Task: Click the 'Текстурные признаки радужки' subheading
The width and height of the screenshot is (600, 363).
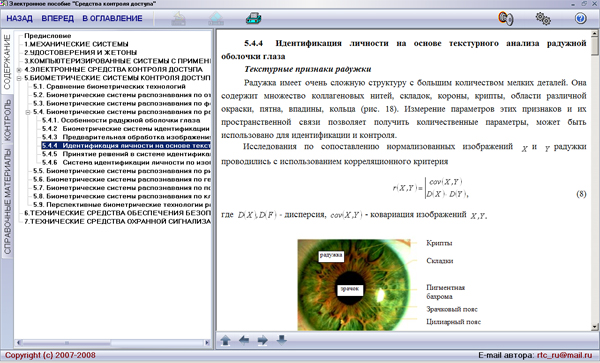Action: click(308, 69)
